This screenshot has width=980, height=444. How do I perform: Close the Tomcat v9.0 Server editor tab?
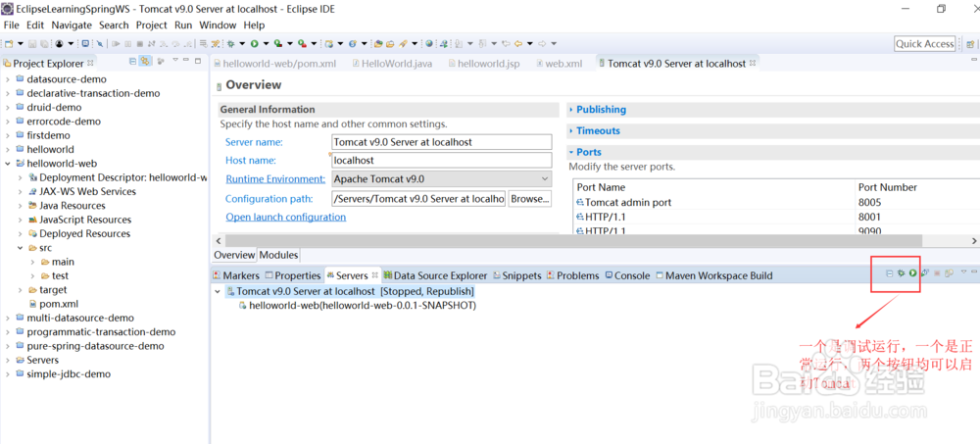click(753, 63)
